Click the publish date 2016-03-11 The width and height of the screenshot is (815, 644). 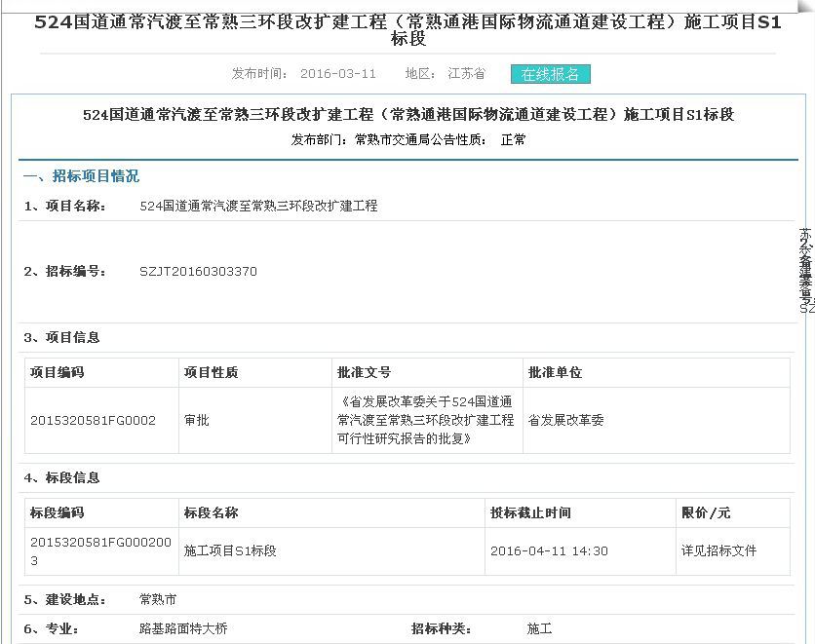click(337, 74)
